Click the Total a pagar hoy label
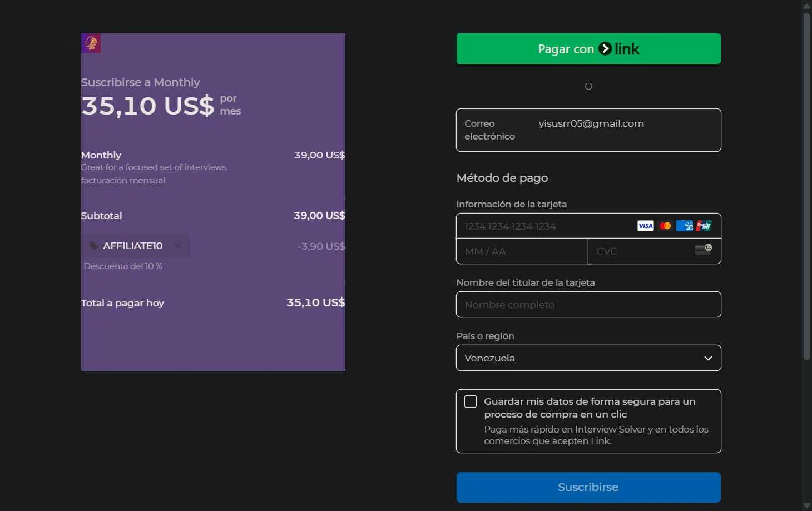The image size is (812, 511). [122, 303]
